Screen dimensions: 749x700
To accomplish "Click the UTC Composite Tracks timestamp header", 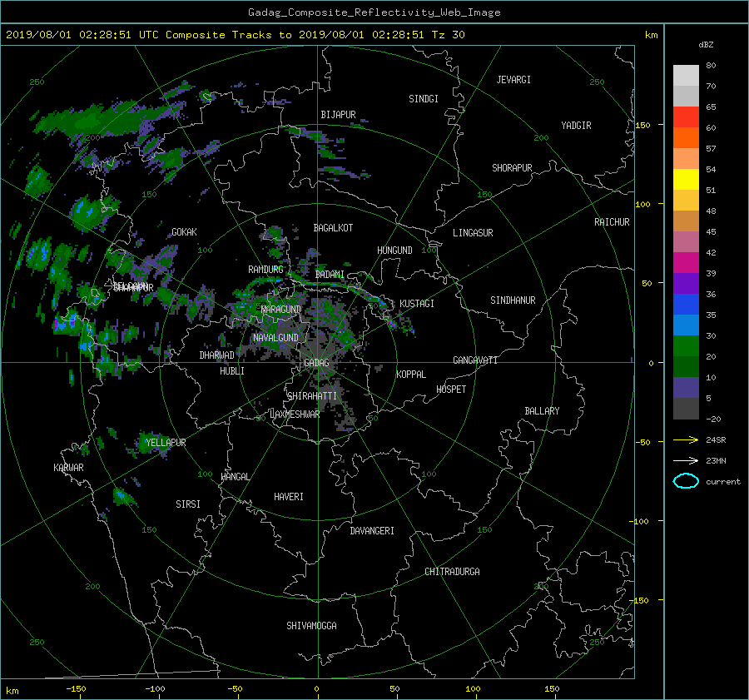I will (235, 35).
